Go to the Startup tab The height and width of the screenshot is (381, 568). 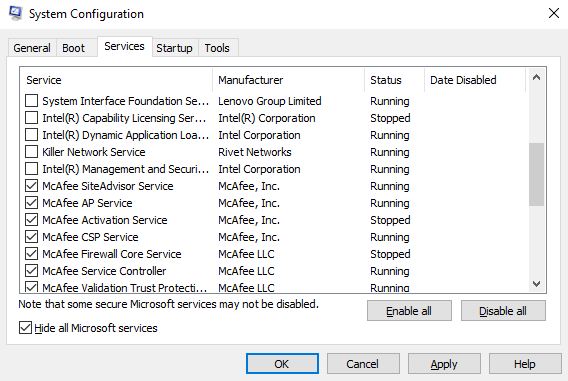pyautogui.click(x=174, y=48)
